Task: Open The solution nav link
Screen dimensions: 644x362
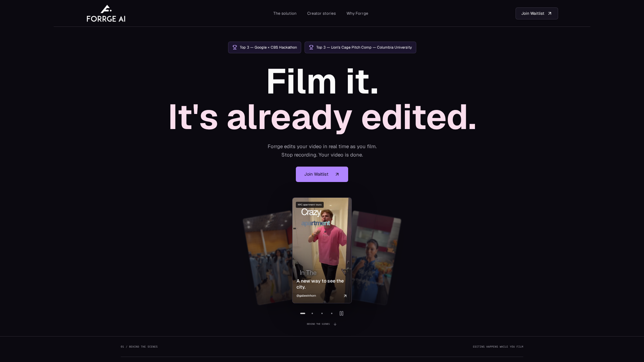Action: (285, 13)
